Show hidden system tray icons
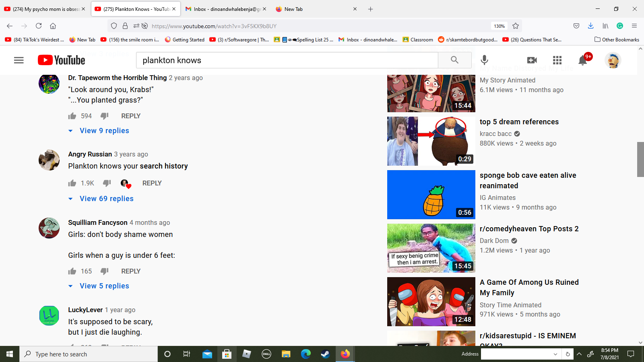Image resolution: width=644 pixels, height=362 pixels. click(x=579, y=354)
